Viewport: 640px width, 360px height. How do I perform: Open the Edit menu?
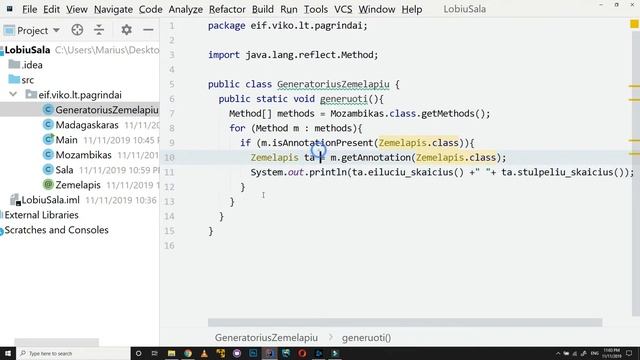coord(51,9)
